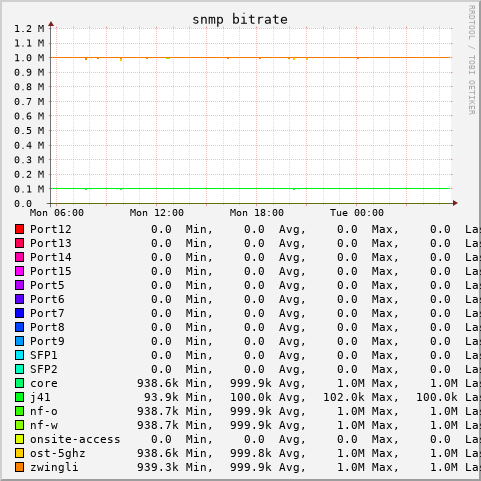Click the SFP2 legend color swatch
Screen dimensions: 481x481
20,369
